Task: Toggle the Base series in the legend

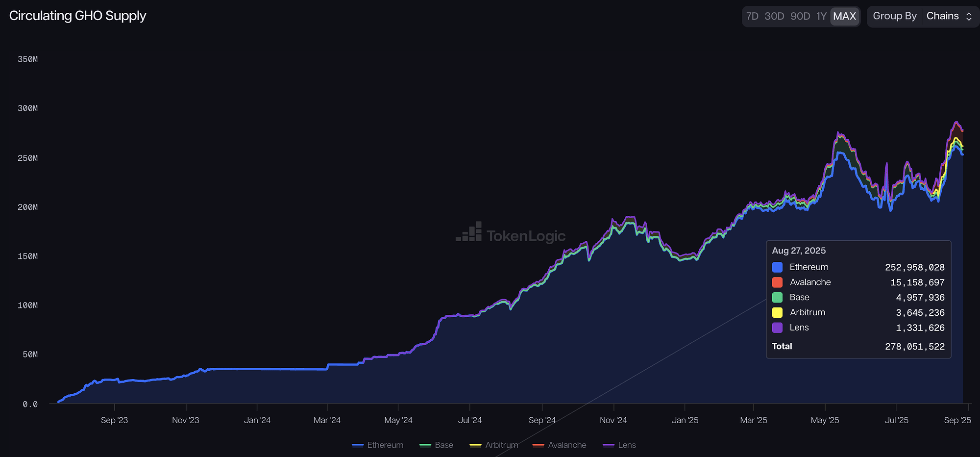Action: coord(436,445)
